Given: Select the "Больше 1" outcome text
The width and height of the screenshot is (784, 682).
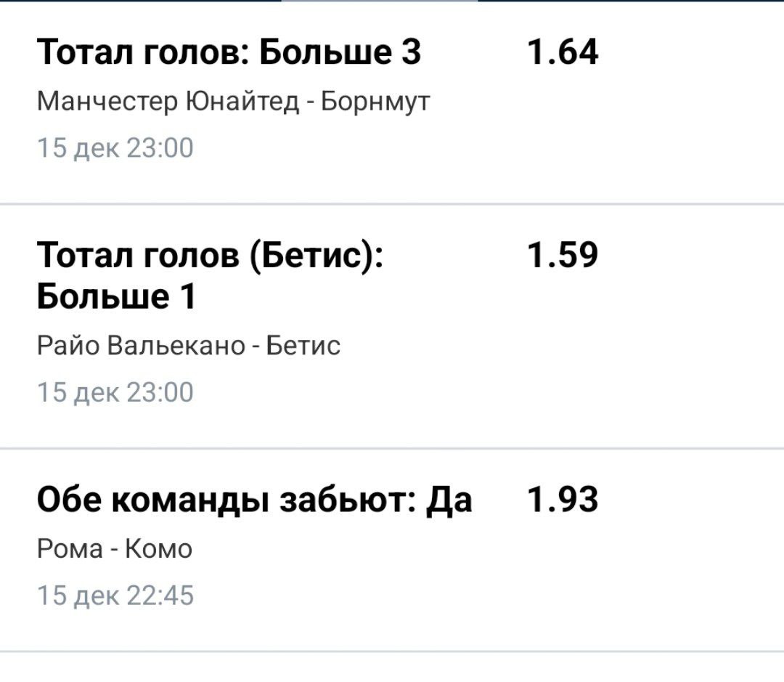Looking at the screenshot, I should 116,297.
